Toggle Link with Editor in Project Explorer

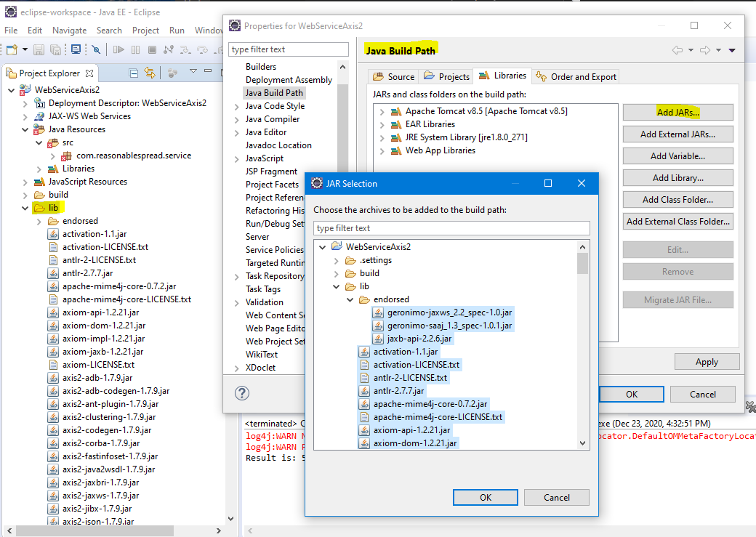click(150, 73)
